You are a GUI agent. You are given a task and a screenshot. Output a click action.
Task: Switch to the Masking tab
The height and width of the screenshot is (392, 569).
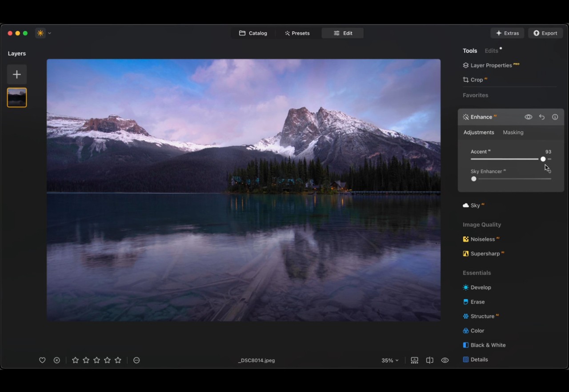coord(513,132)
